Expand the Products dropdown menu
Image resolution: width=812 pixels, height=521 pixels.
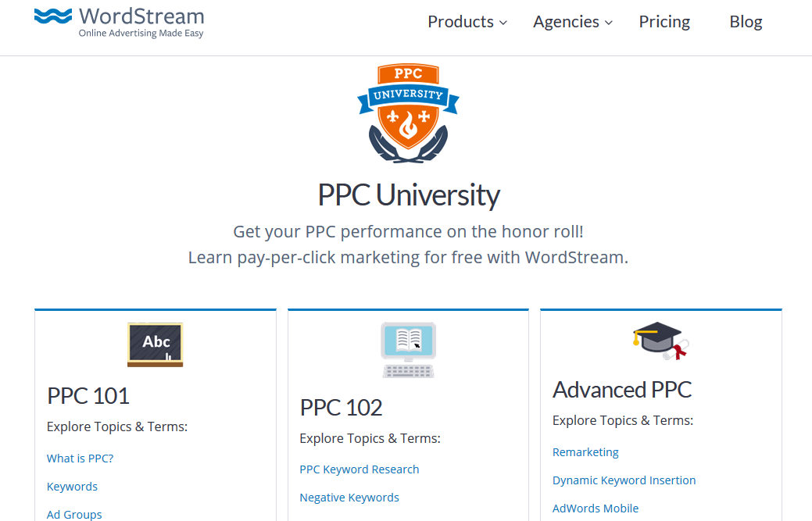[467, 22]
